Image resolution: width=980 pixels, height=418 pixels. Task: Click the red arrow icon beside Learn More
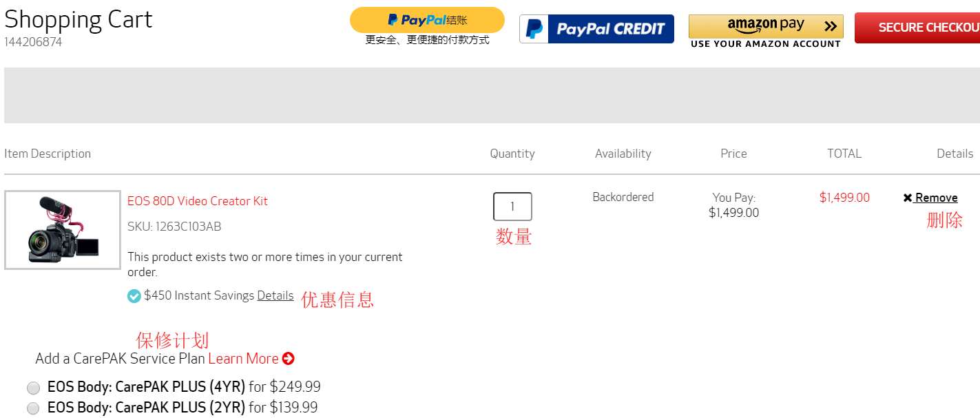coord(289,359)
